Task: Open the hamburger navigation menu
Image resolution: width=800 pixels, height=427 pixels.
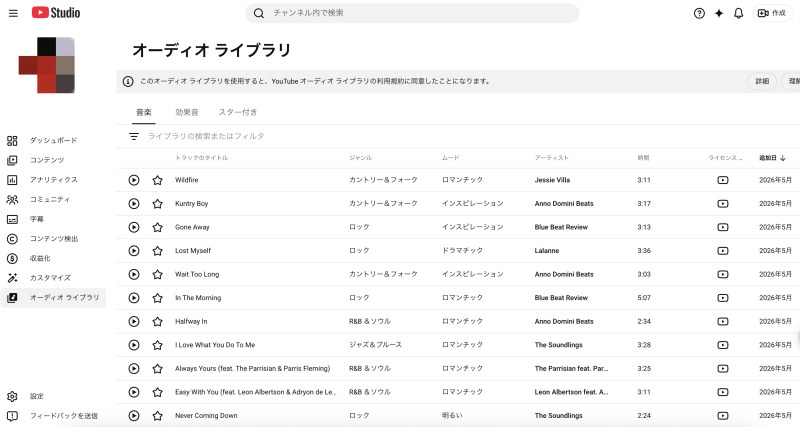Action: (13, 13)
